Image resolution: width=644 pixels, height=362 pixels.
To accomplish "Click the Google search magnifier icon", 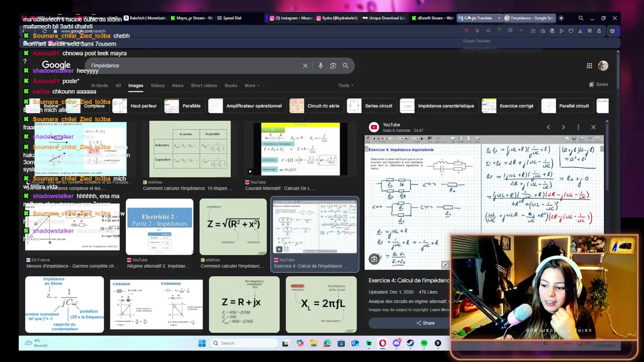I will [346, 65].
